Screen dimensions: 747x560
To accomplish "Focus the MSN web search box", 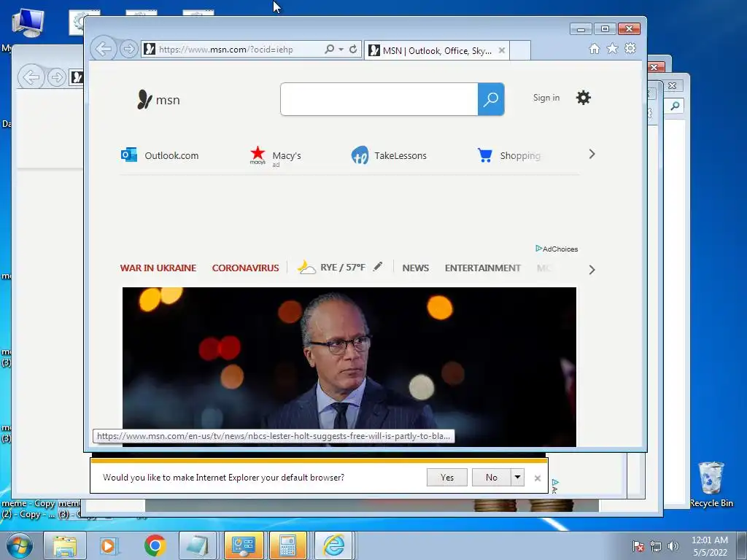I will (379, 99).
